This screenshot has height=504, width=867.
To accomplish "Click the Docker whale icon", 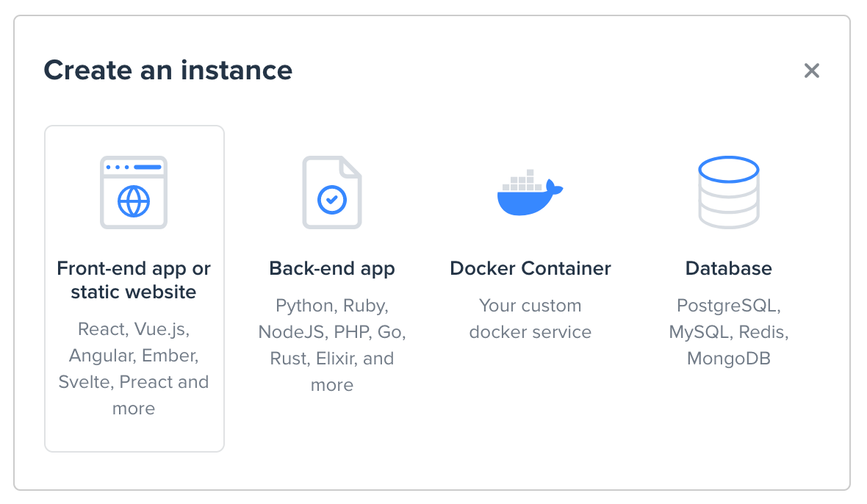I will click(x=530, y=192).
